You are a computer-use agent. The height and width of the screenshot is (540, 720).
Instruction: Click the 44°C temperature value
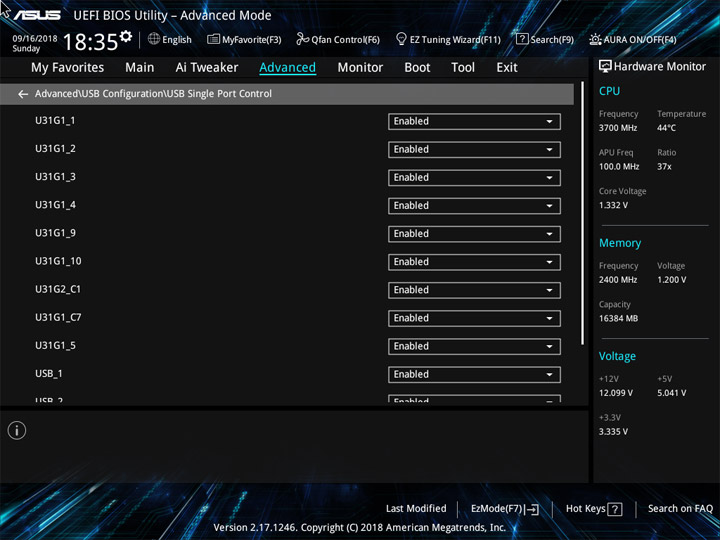click(666, 128)
